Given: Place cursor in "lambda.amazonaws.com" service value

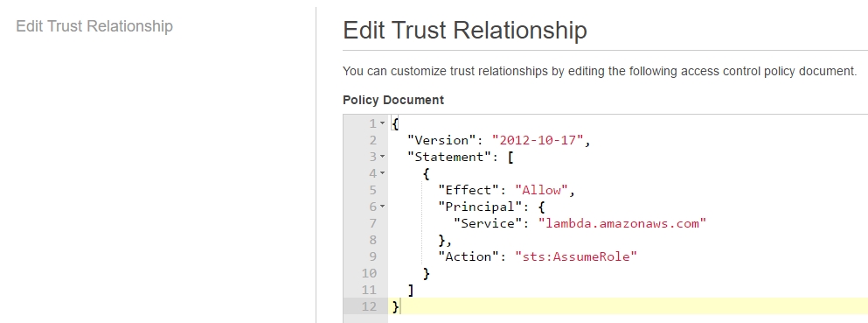Looking at the screenshot, I should pyautogui.click(x=622, y=223).
